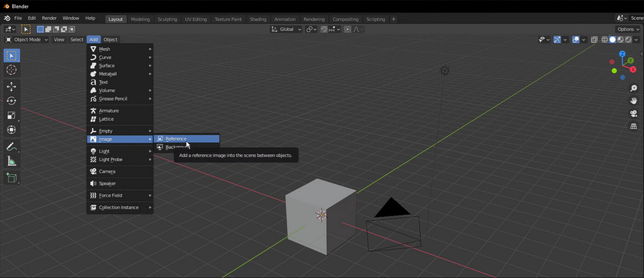The height and width of the screenshot is (278, 644).
Task: Open the Object Mode selector
Action: pyautogui.click(x=28, y=40)
